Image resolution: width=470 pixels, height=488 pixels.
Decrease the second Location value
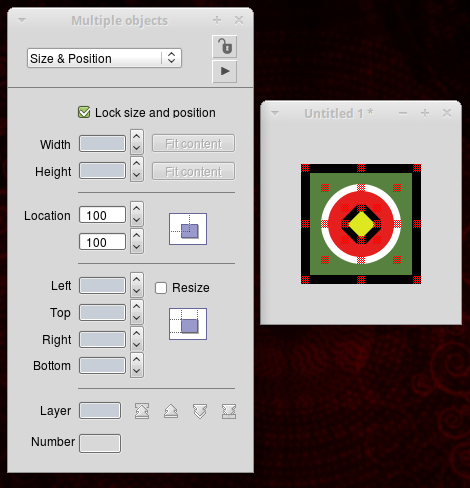pyautogui.click(x=137, y=248)
